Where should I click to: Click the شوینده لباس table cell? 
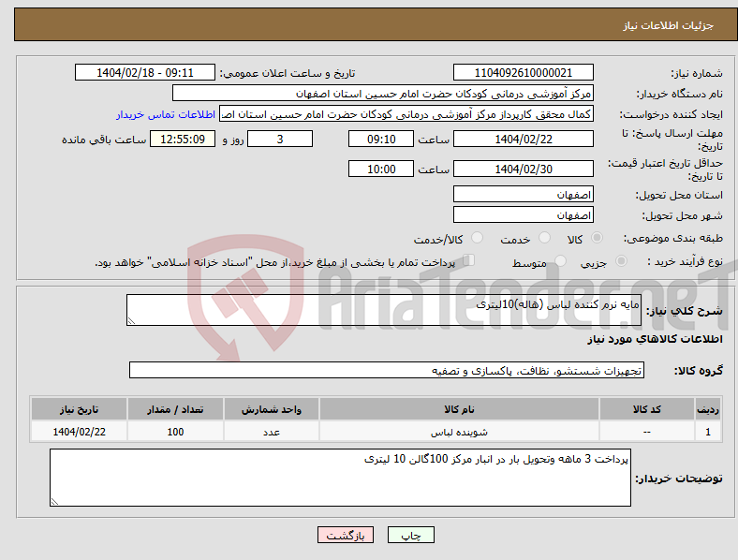(459, 432)
